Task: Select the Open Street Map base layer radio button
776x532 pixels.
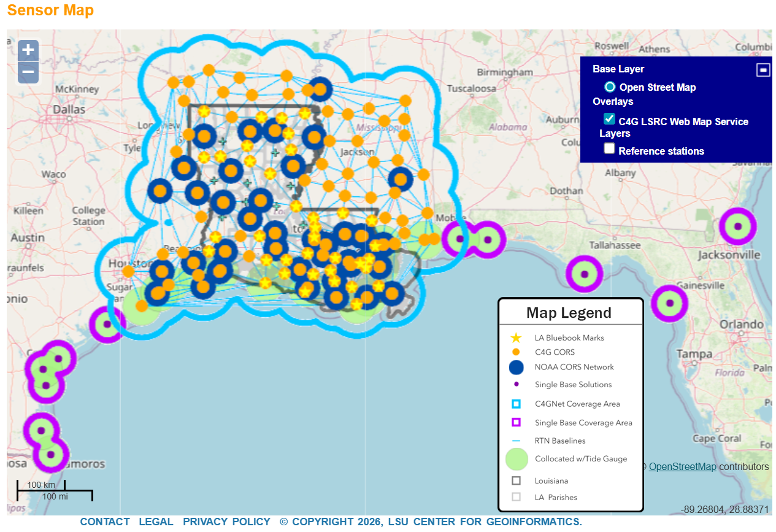Action: pyautogui.click(x=609, y=87)
